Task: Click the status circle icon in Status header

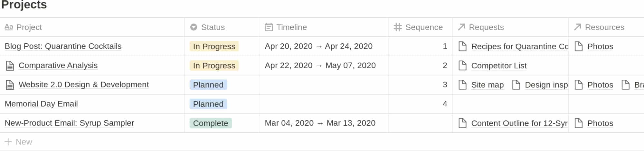Action: 194,27
